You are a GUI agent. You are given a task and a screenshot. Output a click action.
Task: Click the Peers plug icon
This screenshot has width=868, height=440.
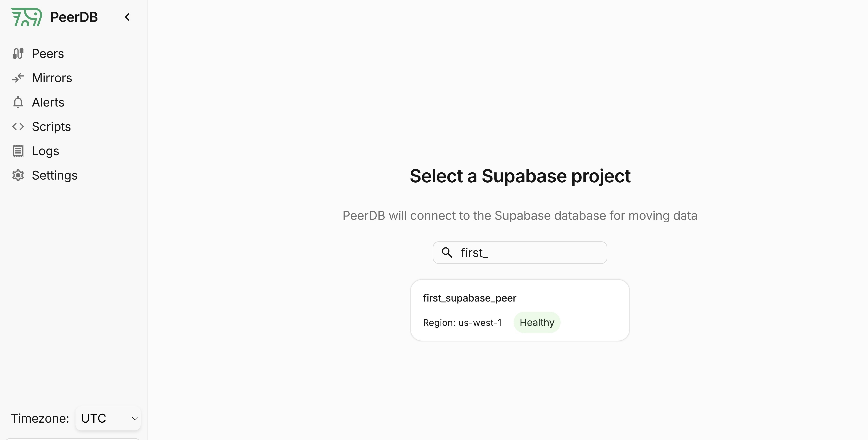pyautogui.click(x=18, y=53)
